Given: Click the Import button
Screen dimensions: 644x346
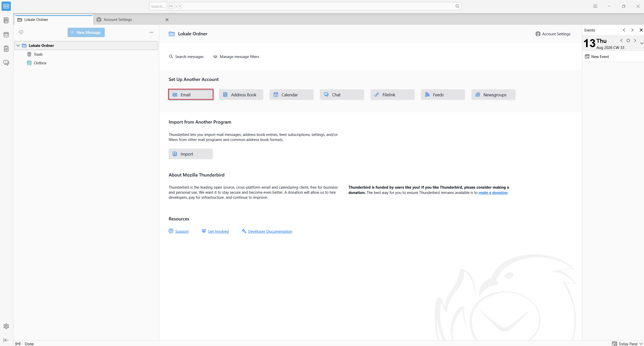Looking at the screenshot, I should tap(191, 154).
